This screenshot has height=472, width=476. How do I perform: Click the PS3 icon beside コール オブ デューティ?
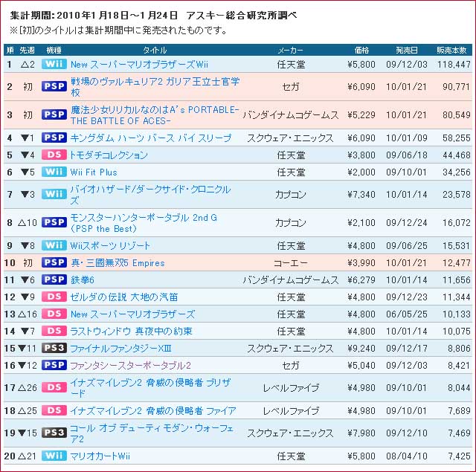coord(54,433)
